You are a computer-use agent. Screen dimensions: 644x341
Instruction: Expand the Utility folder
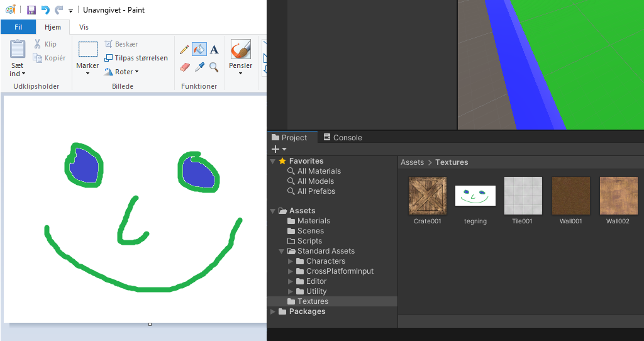click(291, 291)
